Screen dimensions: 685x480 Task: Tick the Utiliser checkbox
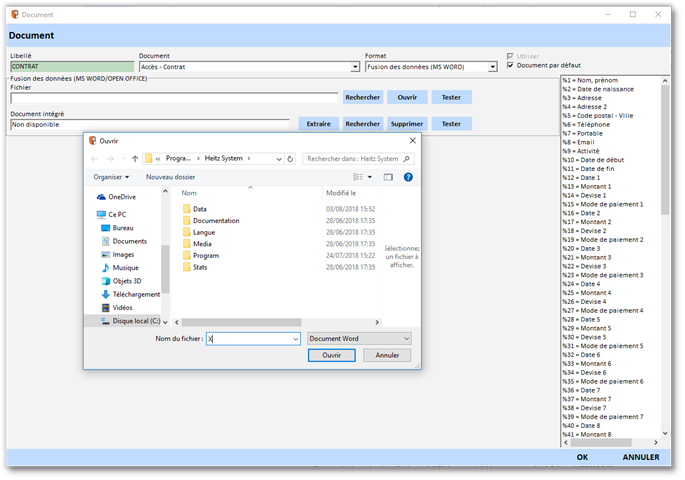point(511,56)
